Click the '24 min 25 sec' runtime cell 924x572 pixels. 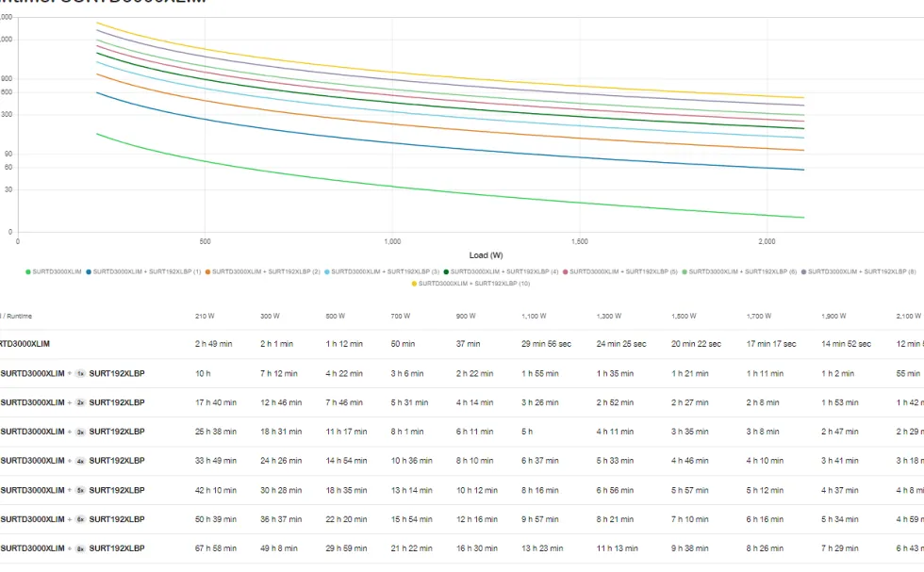[621, 344]
